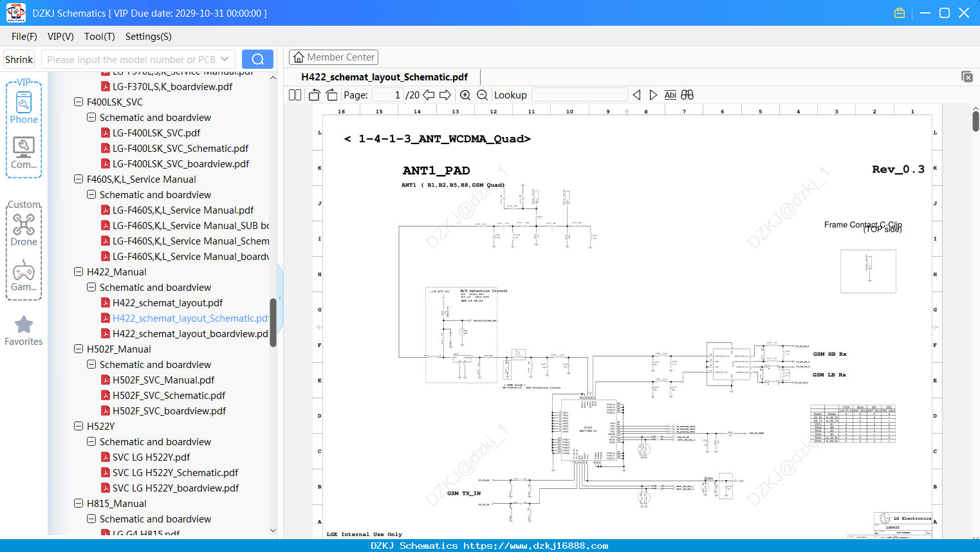The image size is (980, 552).
Task: Open SVC LG H522Y_Schematic.pdf
Action: [170, 473]
